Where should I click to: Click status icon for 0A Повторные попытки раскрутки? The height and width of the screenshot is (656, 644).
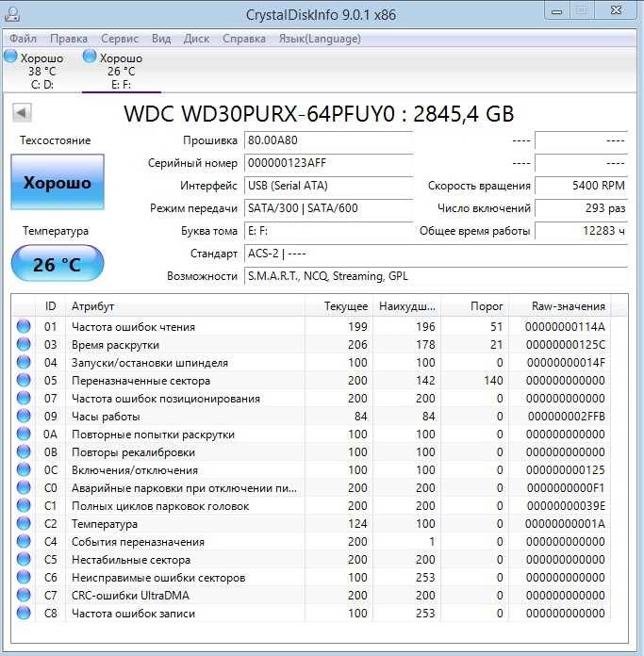[24, 434]
